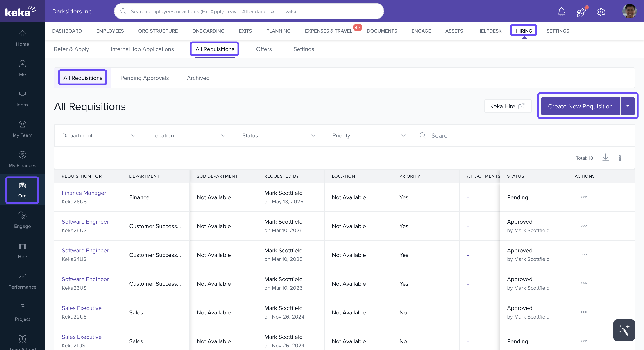This screenshot has width=644, height=350.
Task: Expand the Status filter dropdown
Action: 279,135
